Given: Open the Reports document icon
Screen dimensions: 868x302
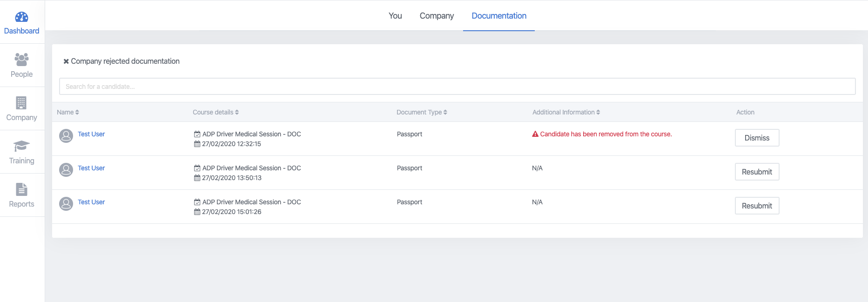Looking at the screenshot, I should [x=21, y=189].
